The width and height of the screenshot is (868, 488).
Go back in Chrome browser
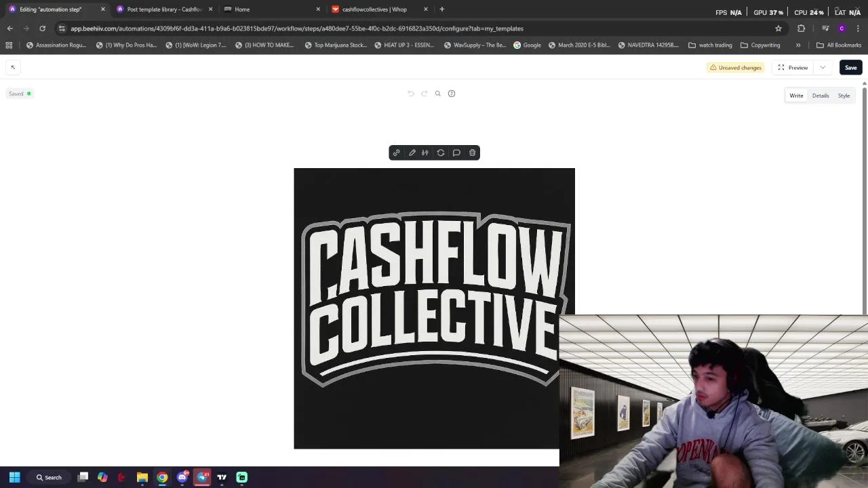coord(9,28)
